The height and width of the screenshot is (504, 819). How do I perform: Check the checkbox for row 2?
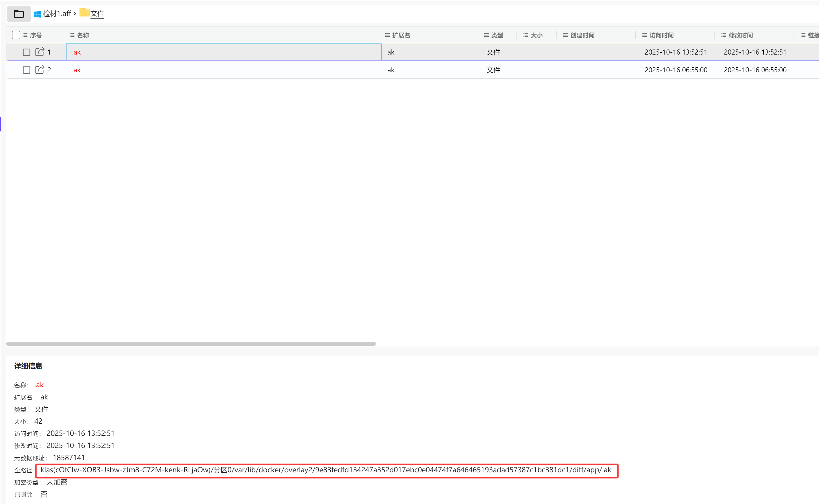coord(26,70)
